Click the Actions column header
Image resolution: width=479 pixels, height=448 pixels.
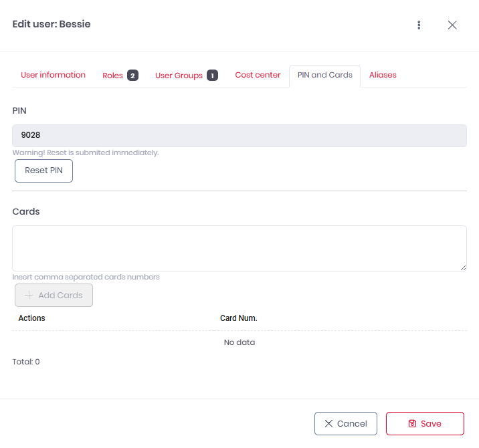pyautogui.click(x=31, y=318)
